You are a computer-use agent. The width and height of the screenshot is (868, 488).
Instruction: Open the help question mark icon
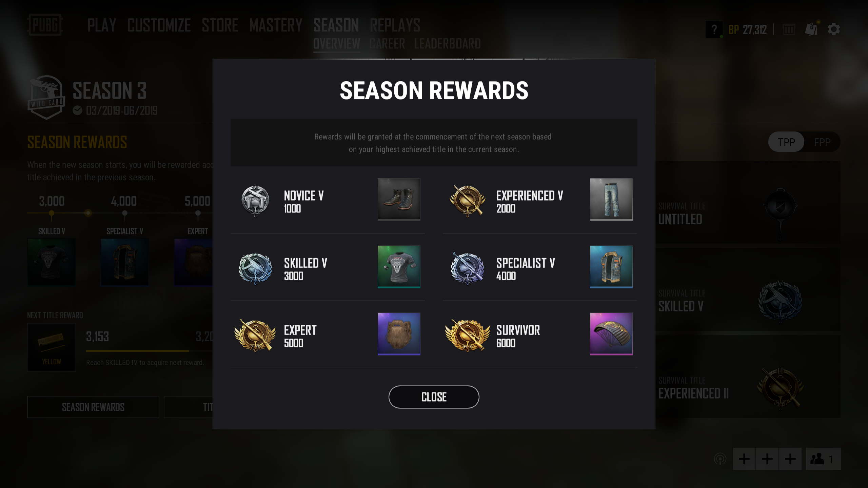[714, 29]
